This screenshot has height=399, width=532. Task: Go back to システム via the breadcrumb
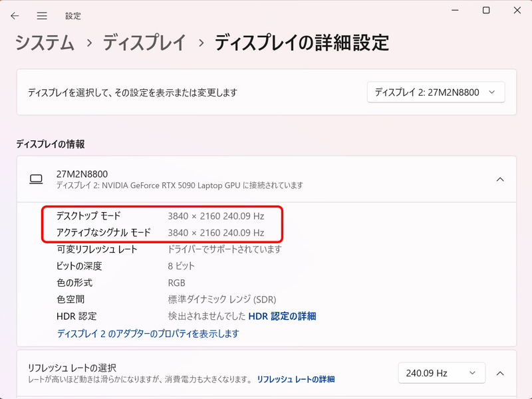(43, 43)
